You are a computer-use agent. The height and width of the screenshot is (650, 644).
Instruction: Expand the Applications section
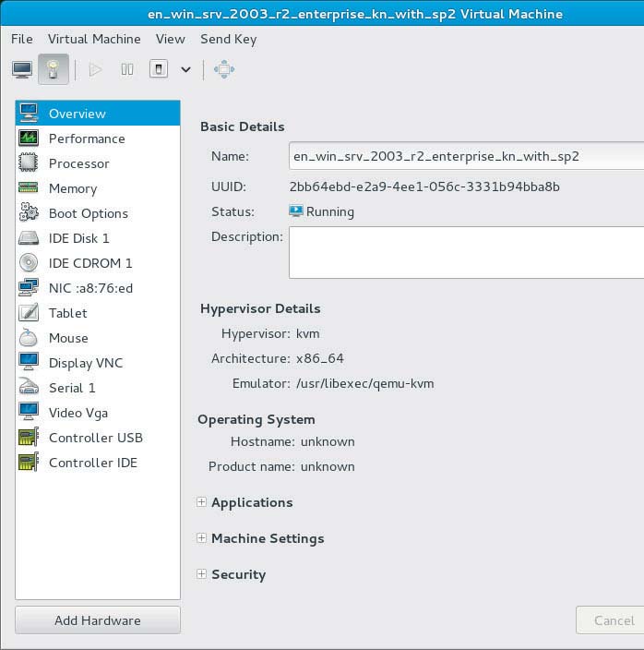[201, 502]
